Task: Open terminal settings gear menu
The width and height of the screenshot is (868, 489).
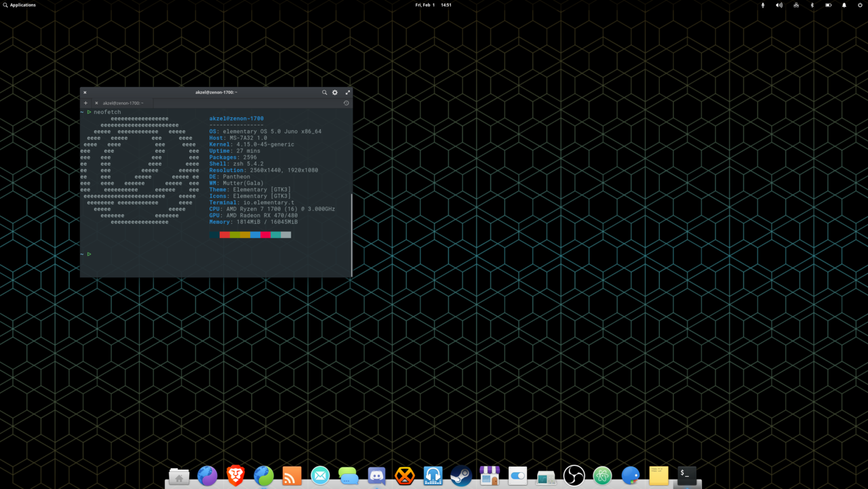Action: (335, 92)
